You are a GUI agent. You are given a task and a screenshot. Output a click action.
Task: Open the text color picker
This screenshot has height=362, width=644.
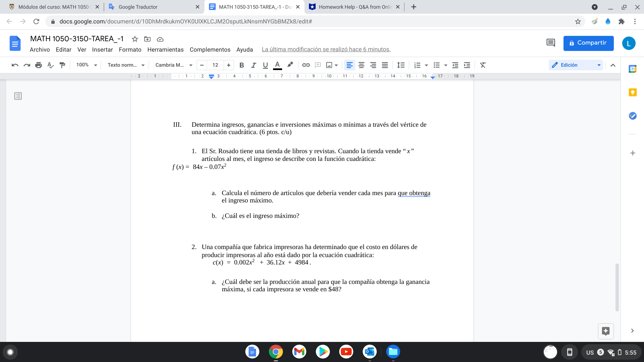tap(277, 65)
